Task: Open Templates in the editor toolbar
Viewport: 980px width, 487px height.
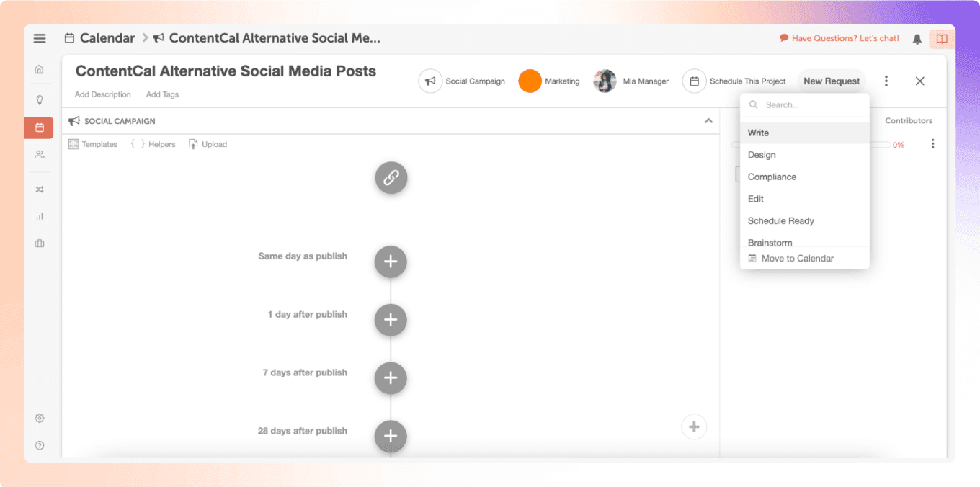Action: 93,144
